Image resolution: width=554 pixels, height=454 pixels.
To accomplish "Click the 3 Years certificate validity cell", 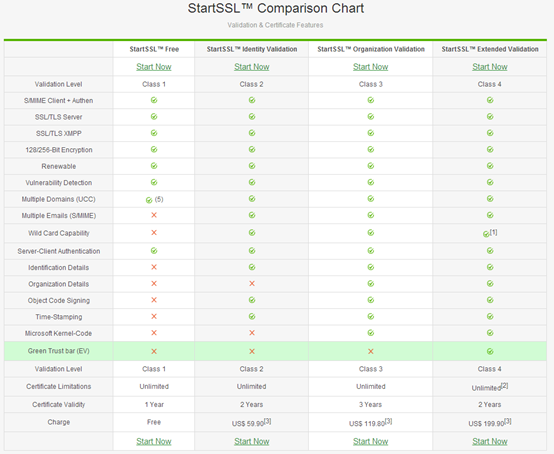I will tap(371, 405).
